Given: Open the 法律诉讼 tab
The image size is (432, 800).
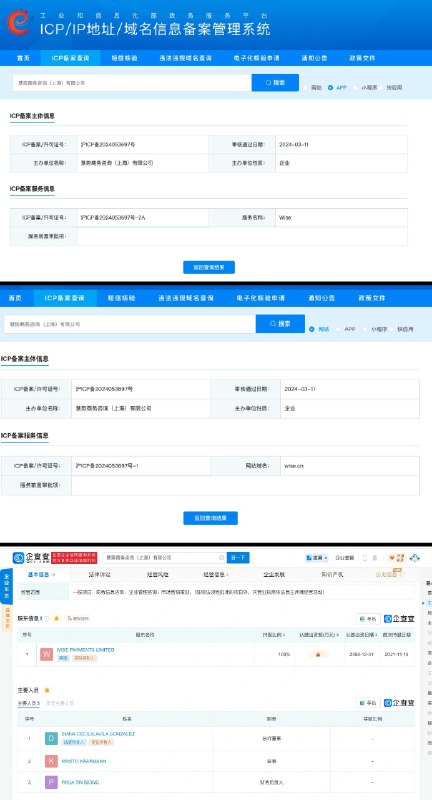Looking at the screenshot, I should tap(99, 574).
